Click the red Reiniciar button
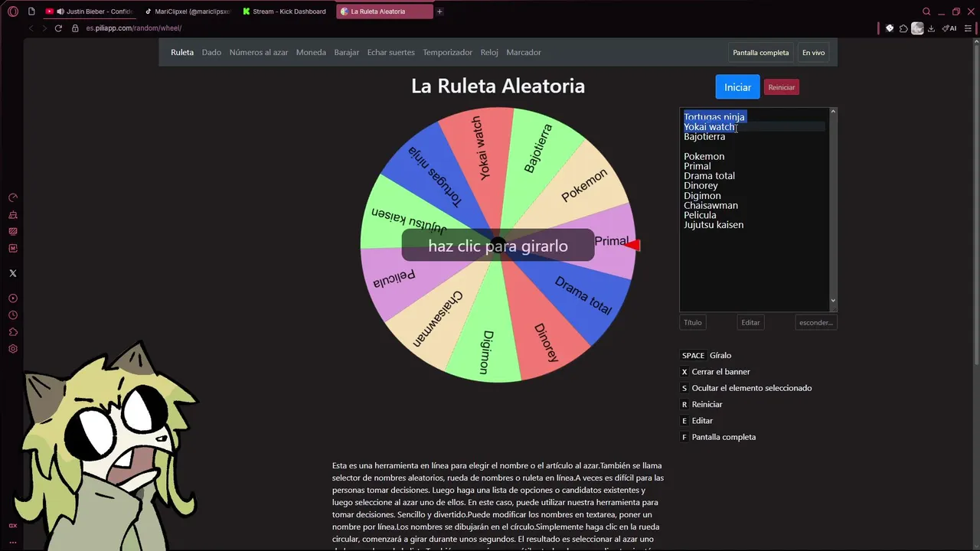 pyautogui.click(x=782, y=87)
